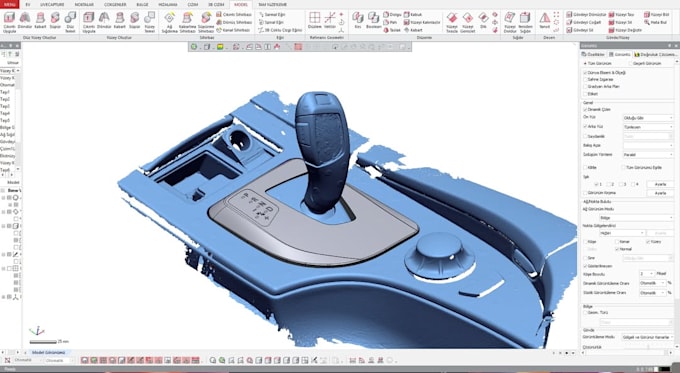
Task: Switch to the 3B ÇİZİM ribbon tab
Action: tap(216, 4)
